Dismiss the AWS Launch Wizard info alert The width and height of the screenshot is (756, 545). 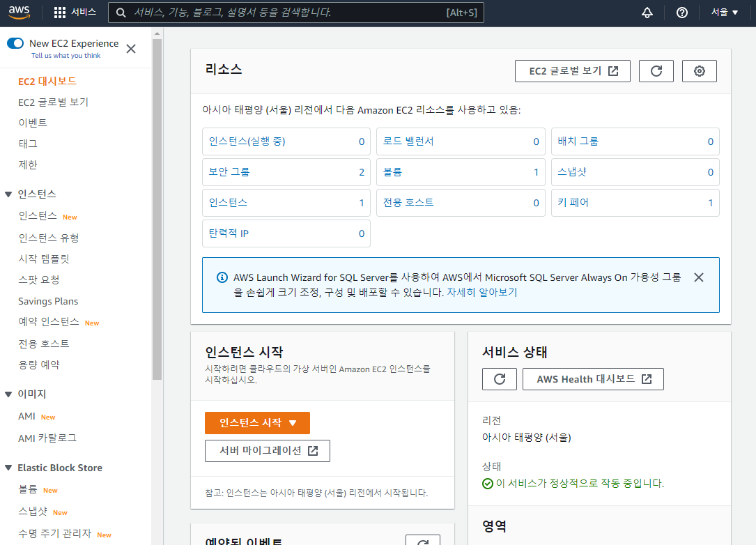699,277
